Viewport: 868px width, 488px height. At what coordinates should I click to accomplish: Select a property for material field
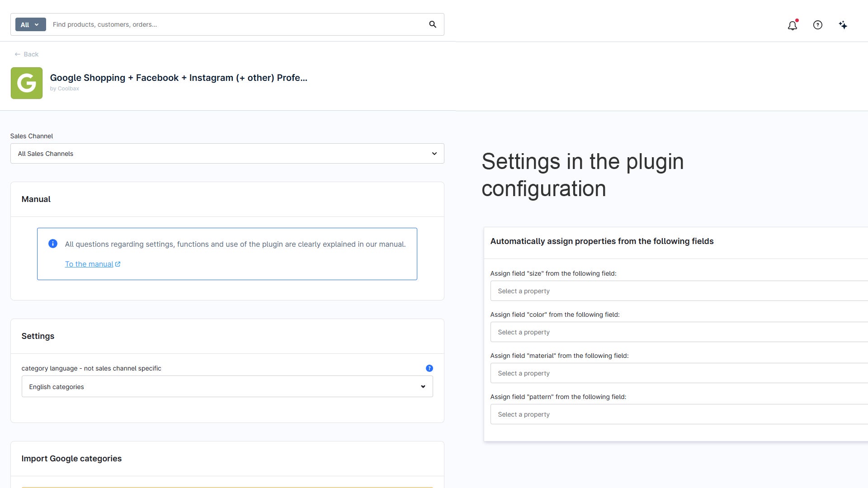click(679, 373)
